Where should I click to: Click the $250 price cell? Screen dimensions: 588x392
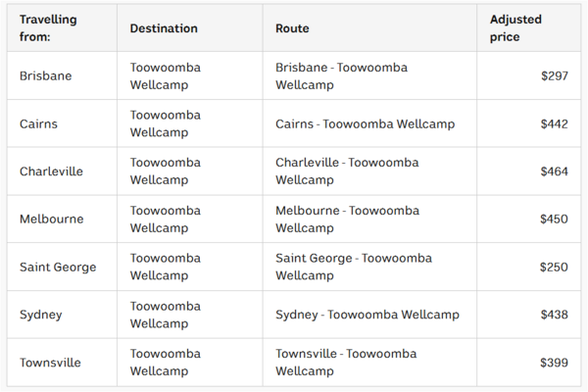554,268
